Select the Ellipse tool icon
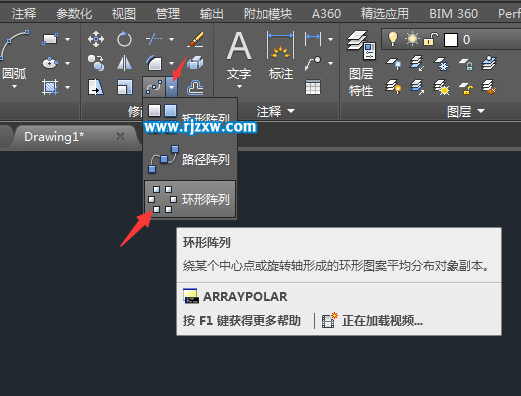Screen dimensions: 521x396 (x=50, y=63)
